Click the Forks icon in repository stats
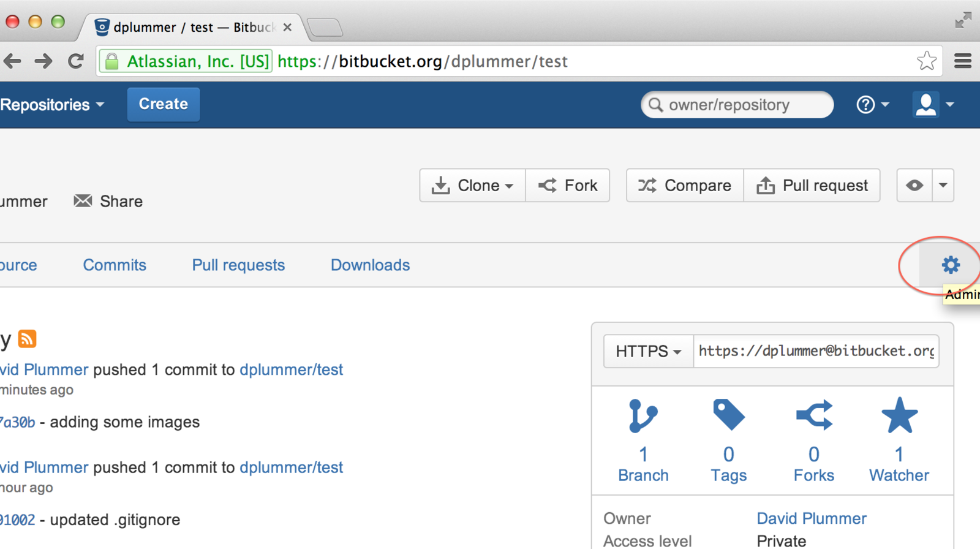This screenshot has height=549, width=980. [x=814, y=415]
